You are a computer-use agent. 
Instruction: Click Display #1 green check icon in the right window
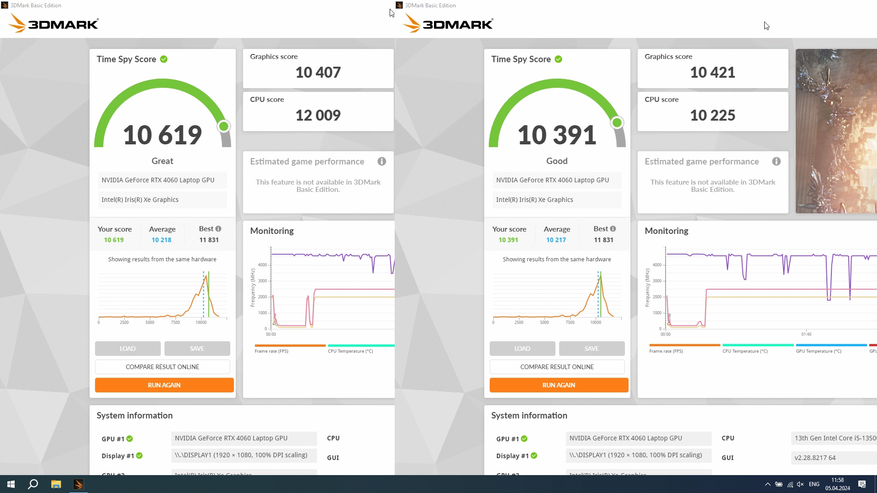pyautogui.click(x=534, y=456)
